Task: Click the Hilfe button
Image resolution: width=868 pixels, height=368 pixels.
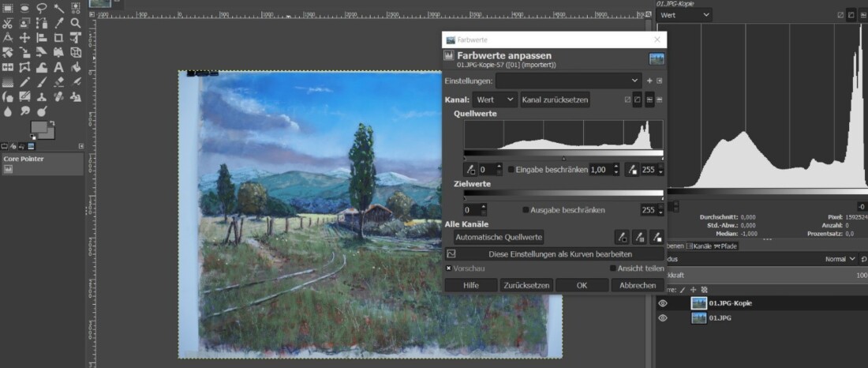Action: [471, 285]
